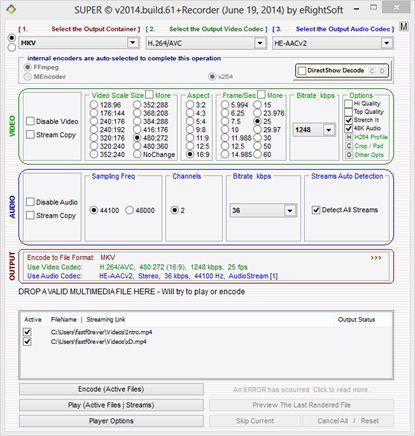Screen dimensions: 415x436
Task: Open Player Options
Action: point(111,421)
